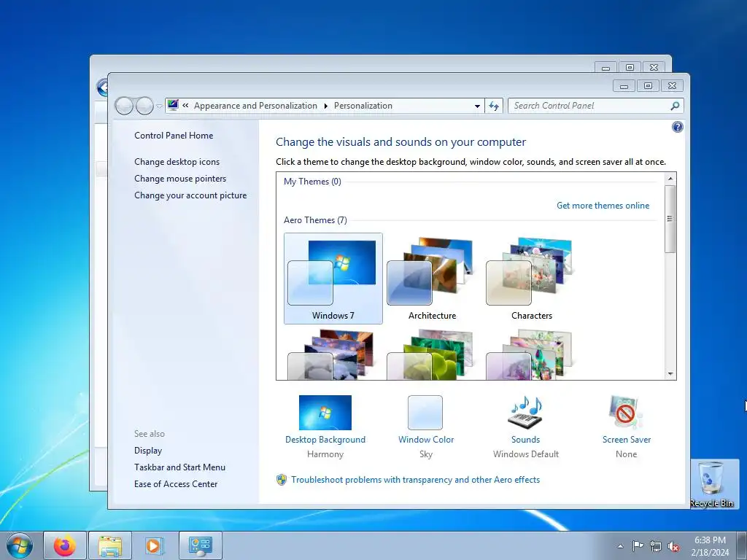
Task: Click the Control Panel icon in address bar
Action: click(173, 105)
